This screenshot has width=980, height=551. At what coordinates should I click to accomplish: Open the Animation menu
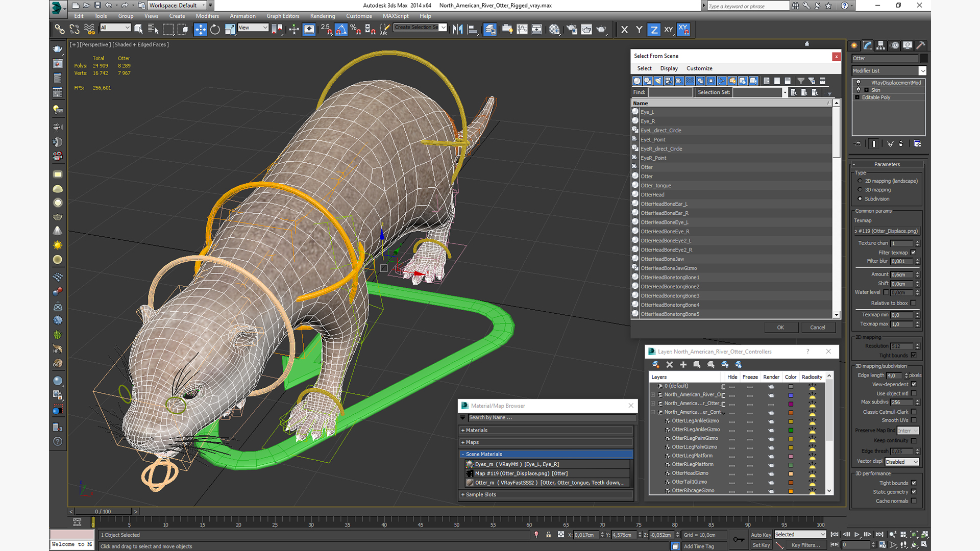[x=242, y=16]
